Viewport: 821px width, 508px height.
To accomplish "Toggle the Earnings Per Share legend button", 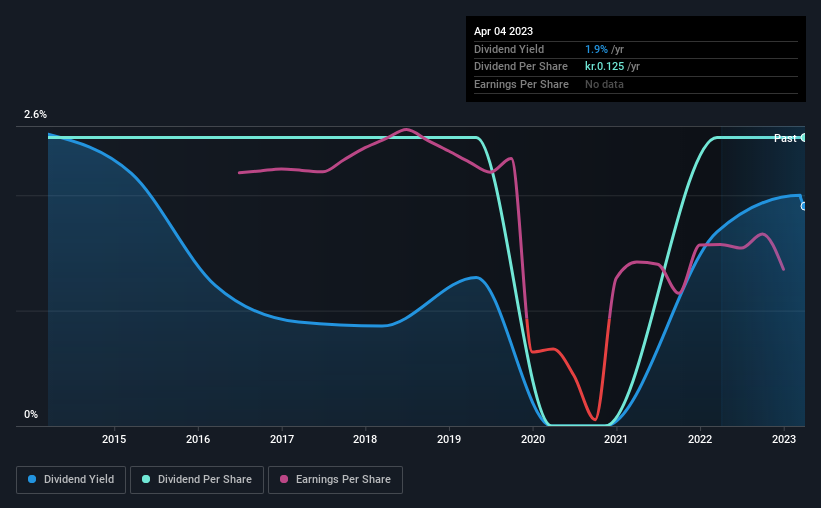I will (x=335, y=480).
